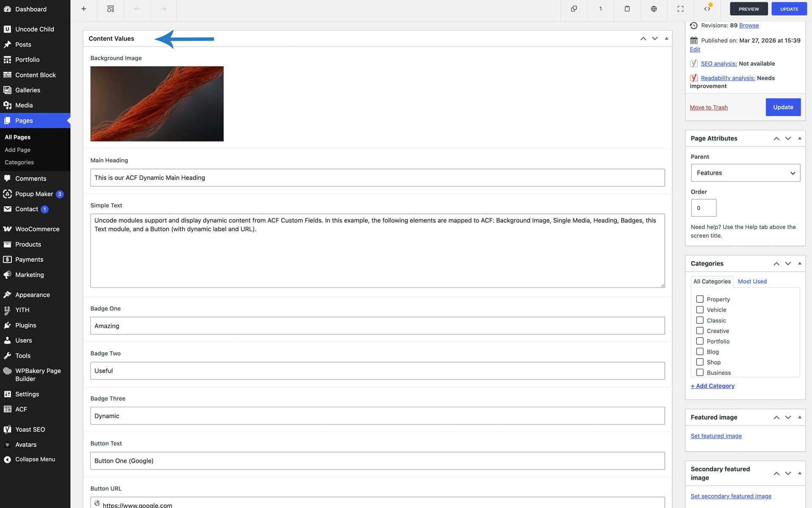812x508 pixels.
Task: Click the Background Image thumbnail
Action: [157, 104]
